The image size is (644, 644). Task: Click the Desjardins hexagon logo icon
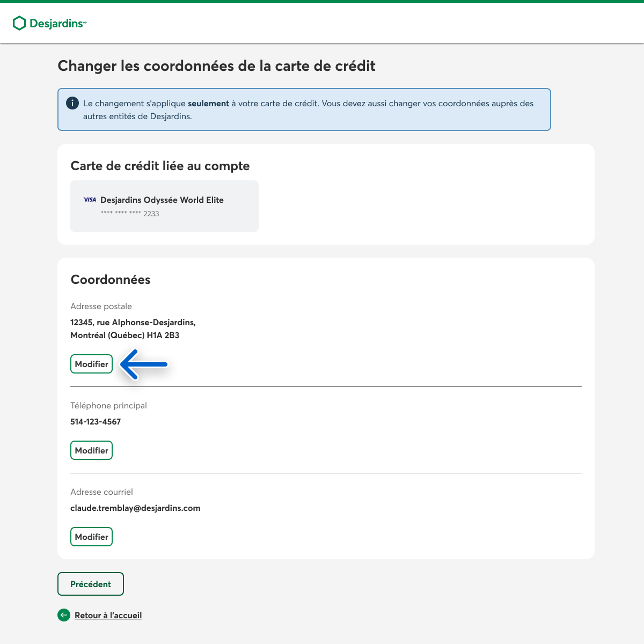point(19,23)
